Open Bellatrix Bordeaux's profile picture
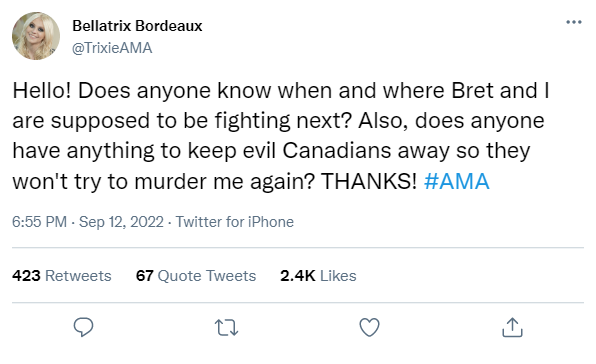This screenshot has height=364, width=596. pyautogui.click(x=36, y=36)
